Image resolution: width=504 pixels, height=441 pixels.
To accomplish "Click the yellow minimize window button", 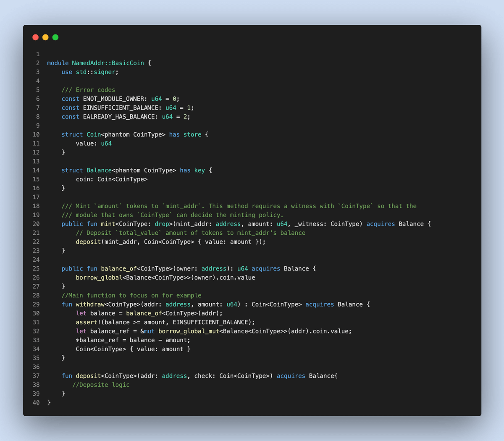I will (45, 37).
